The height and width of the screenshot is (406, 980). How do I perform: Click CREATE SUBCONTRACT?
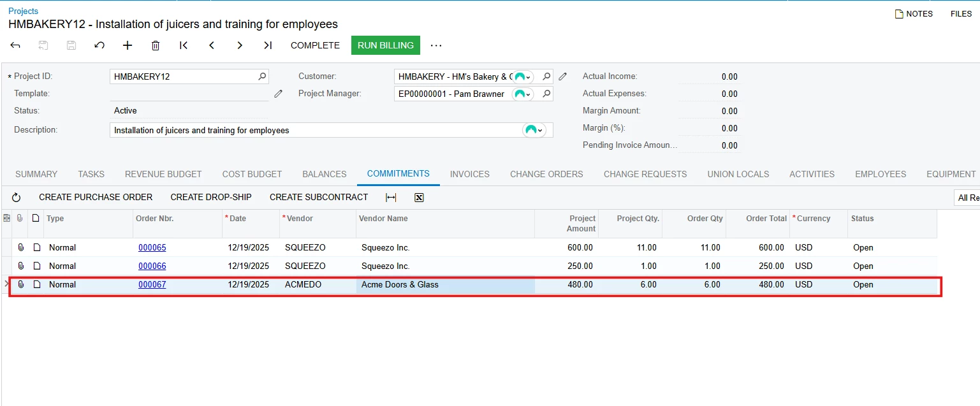[x=319, y=198]
